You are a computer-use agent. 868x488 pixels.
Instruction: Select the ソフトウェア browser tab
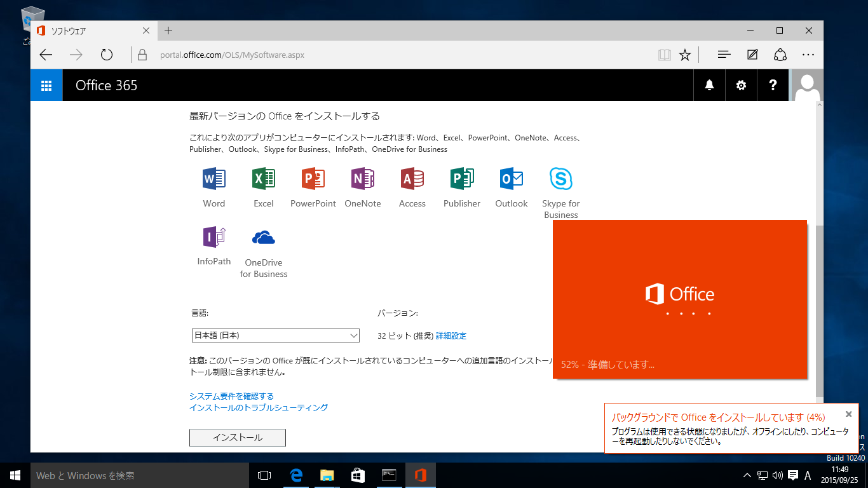(93, 30)
